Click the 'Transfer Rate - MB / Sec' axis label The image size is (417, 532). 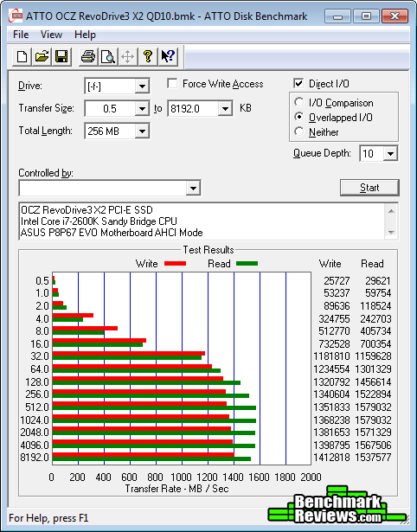pos(176,489)
